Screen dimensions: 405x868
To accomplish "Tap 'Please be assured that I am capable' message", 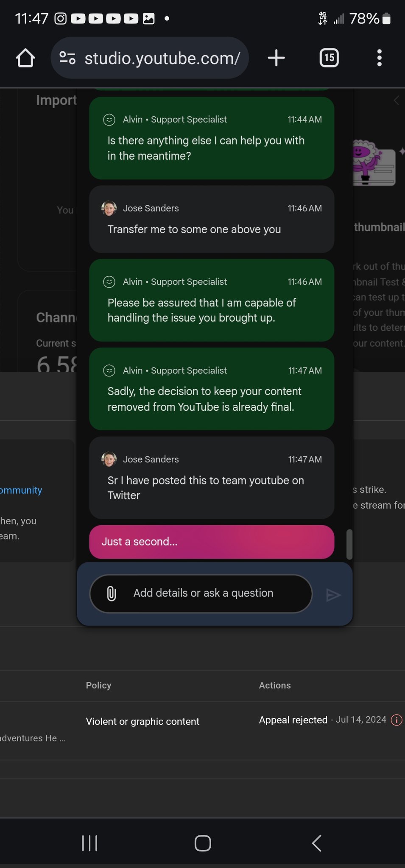I will [212, 300].
